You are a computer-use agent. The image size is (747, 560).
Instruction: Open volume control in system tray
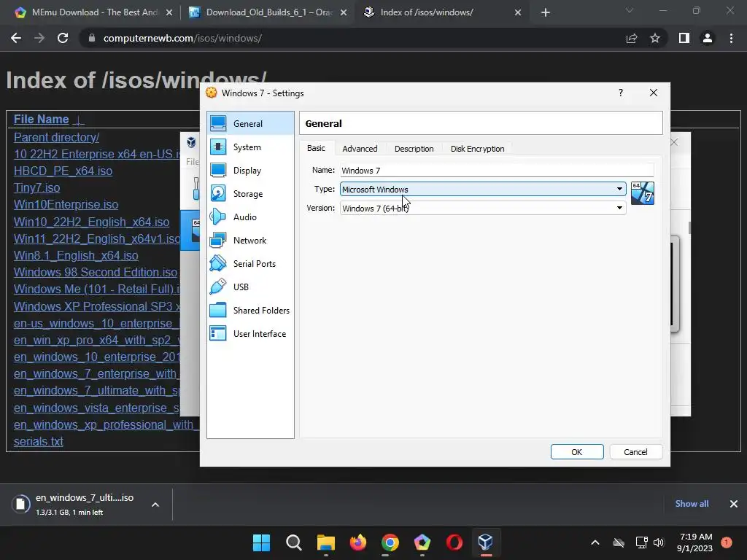[x=659, y=542]
